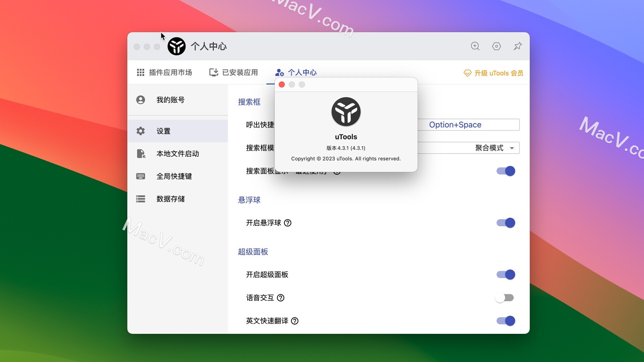This screenshot has width=644, height=362.
Task: Select the 个人中心 tab
Action: [296, 72]
